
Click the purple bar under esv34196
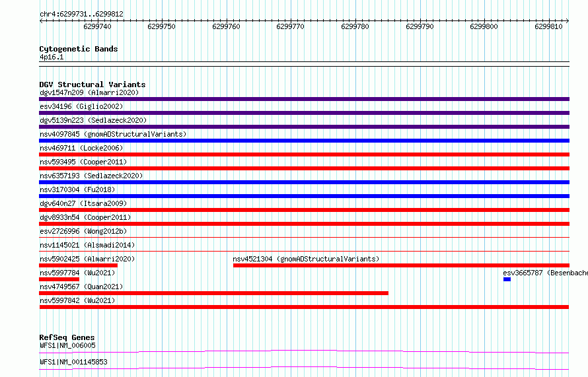click(304, 113)
